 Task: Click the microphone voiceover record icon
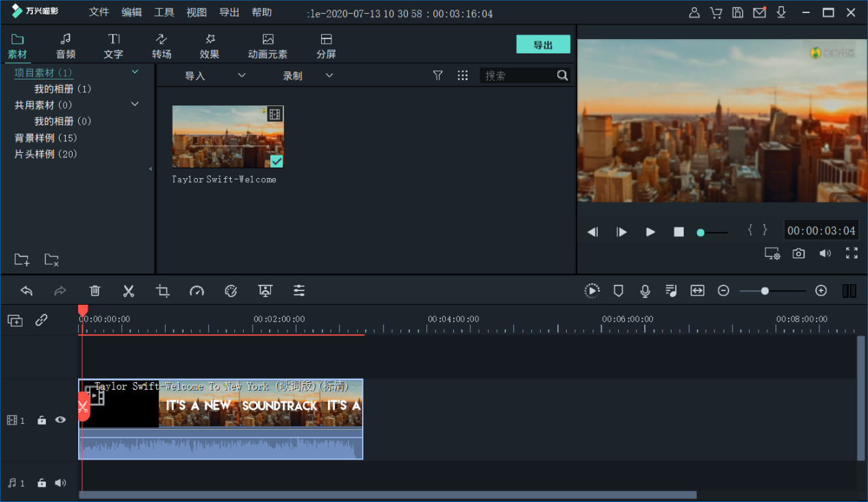coord(645,291)
